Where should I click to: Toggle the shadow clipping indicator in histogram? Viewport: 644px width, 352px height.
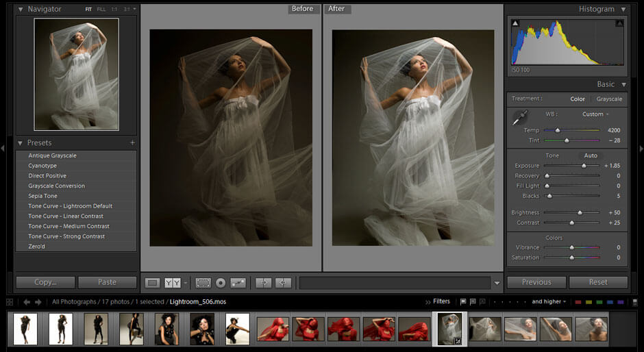coord(515,23)
